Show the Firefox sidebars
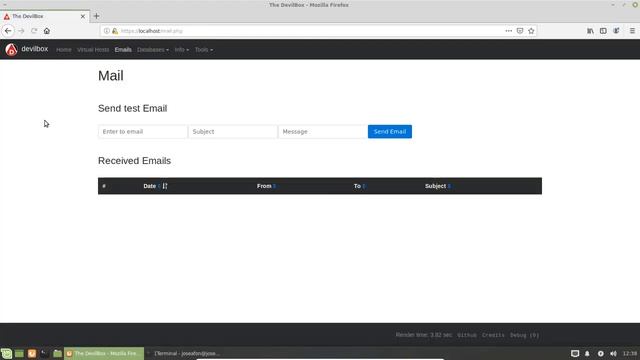Viewport: 640px width, 360px height. pos(603,31)
